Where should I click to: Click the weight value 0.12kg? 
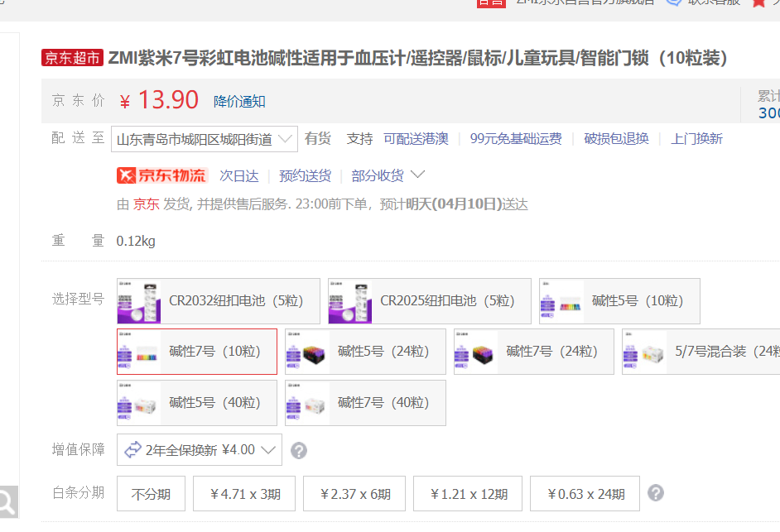pyautogui.click(x=136, y=241)
